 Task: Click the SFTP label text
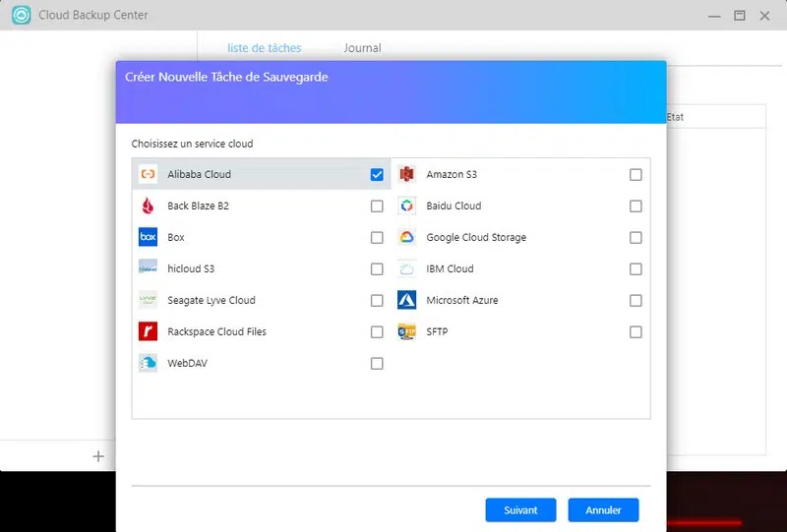click(437, 331)
